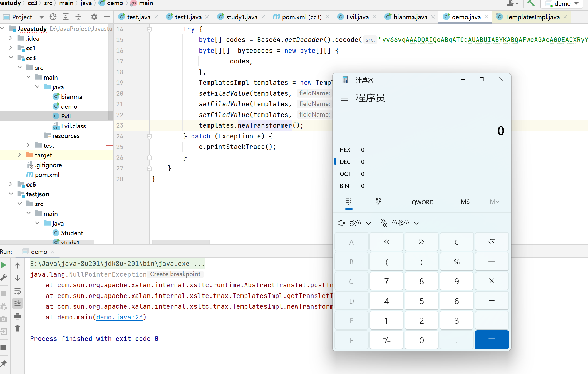Open Project panel settings gear
This screenshot has height=374, width=588.
click(x=94, y=17)
